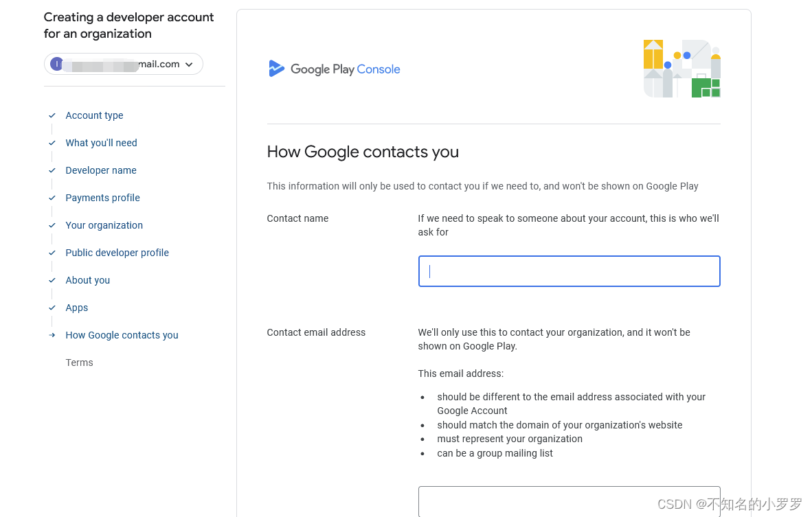
Task: Open the Developer name step
Action: [x=101, y=170]
